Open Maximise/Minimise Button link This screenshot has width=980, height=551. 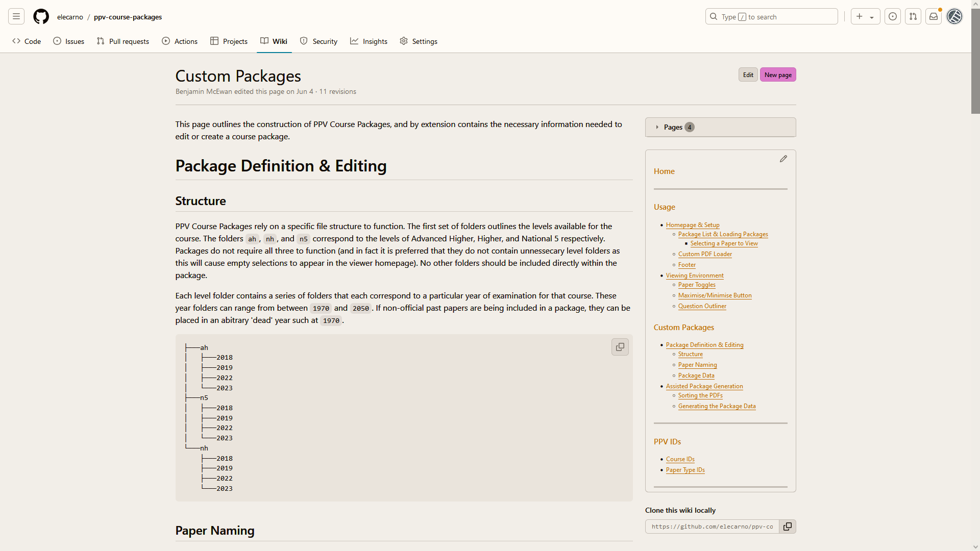pyautogui.click(x=715, y=295)
